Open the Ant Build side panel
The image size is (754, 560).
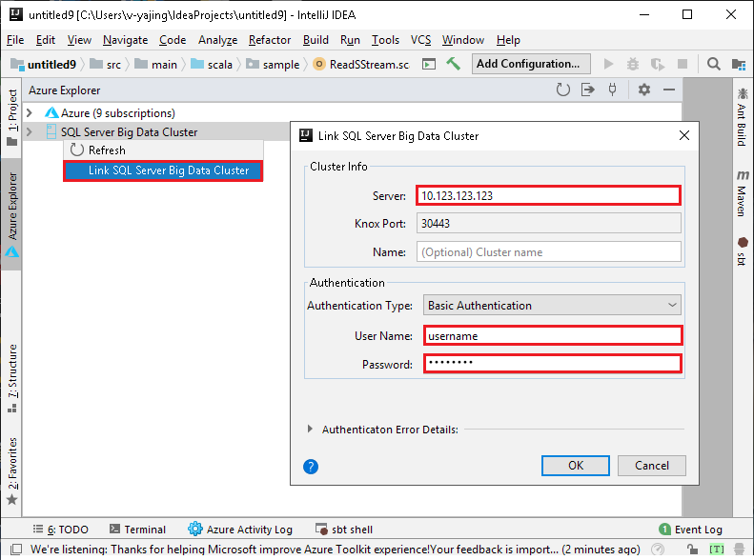742,117
